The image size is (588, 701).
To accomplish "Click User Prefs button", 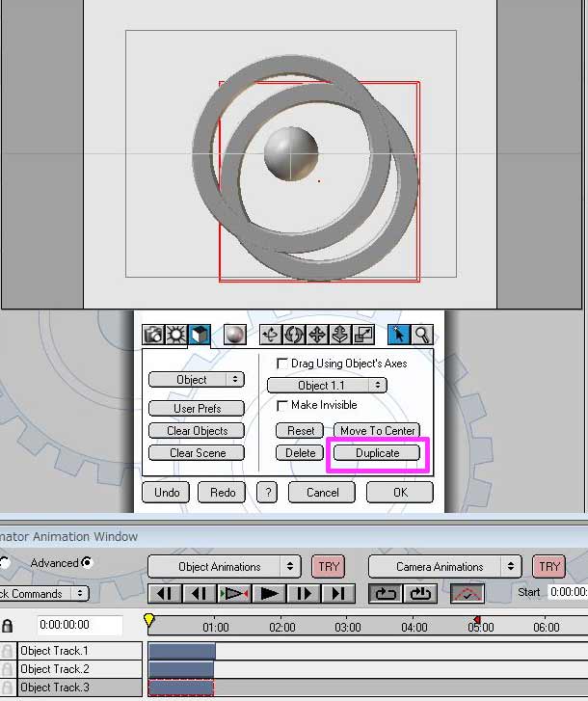I will tap(197, 408).
